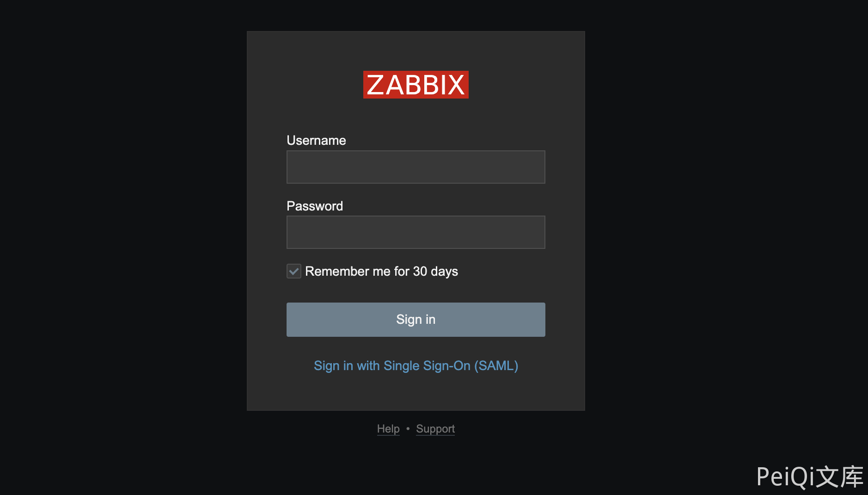Disable the 30-day session persistence option

coord(293,271)
